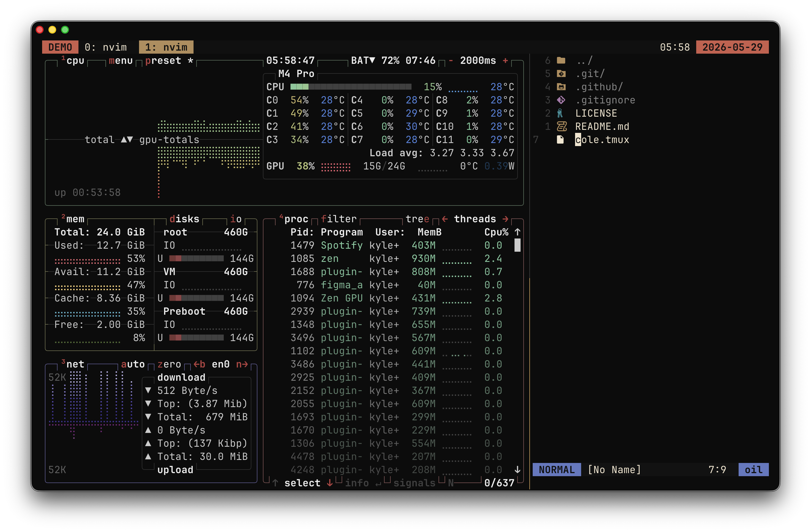This screenshot has height=532, width=811.
Task: Switch to next network interface with n→
Action: (242, 364)
